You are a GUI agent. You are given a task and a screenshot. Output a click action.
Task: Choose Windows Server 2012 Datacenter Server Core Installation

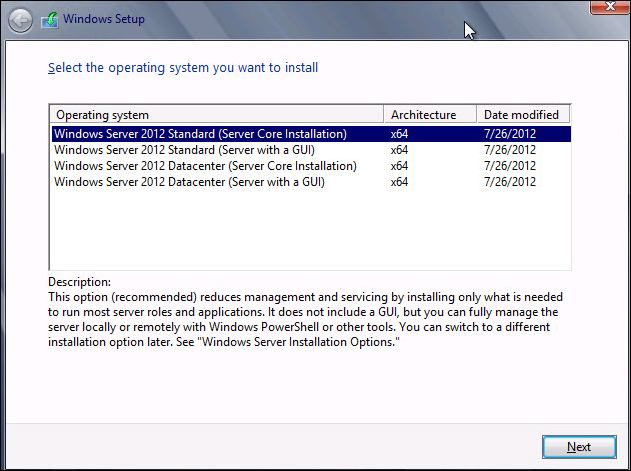pos(205,166)
